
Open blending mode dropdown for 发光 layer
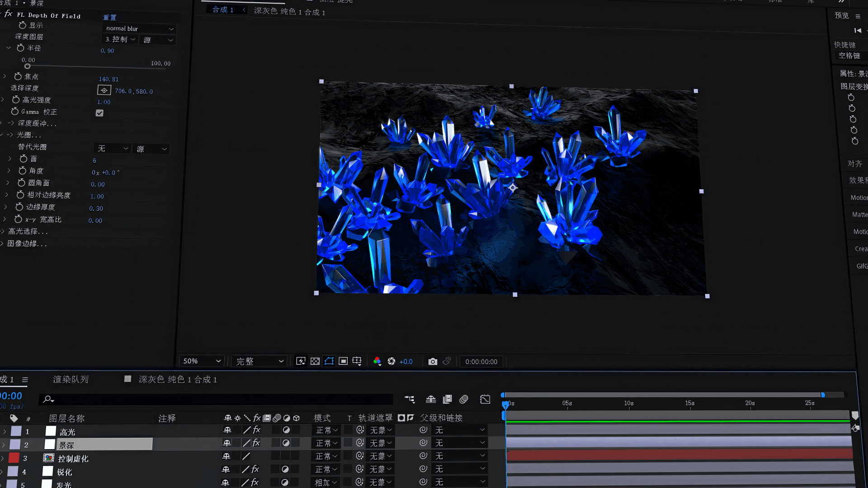tap(326, 483)
